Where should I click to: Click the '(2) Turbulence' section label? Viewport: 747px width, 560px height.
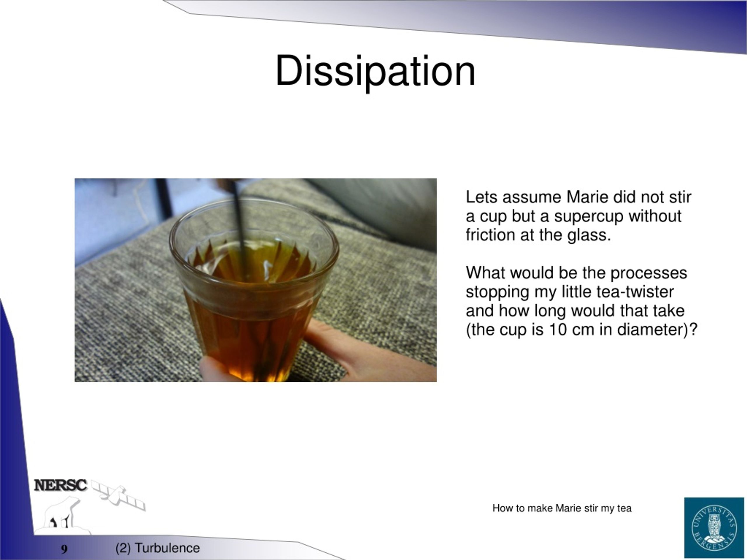click(x=157, y=548)
